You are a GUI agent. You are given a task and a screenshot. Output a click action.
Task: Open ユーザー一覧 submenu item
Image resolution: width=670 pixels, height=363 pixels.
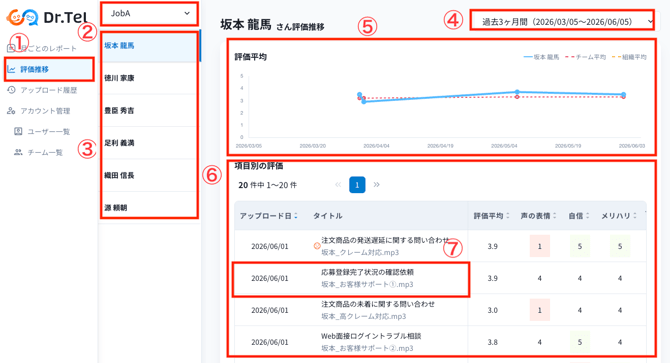[x=49, y=132]
